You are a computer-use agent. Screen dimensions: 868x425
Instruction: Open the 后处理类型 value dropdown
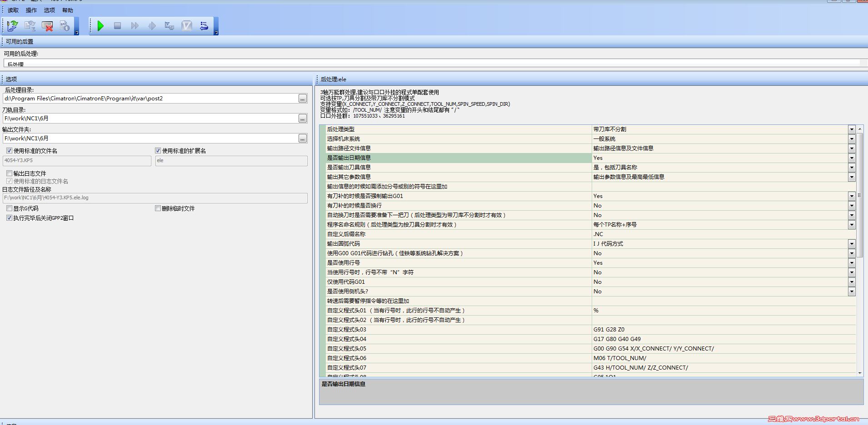coord(852,129)
